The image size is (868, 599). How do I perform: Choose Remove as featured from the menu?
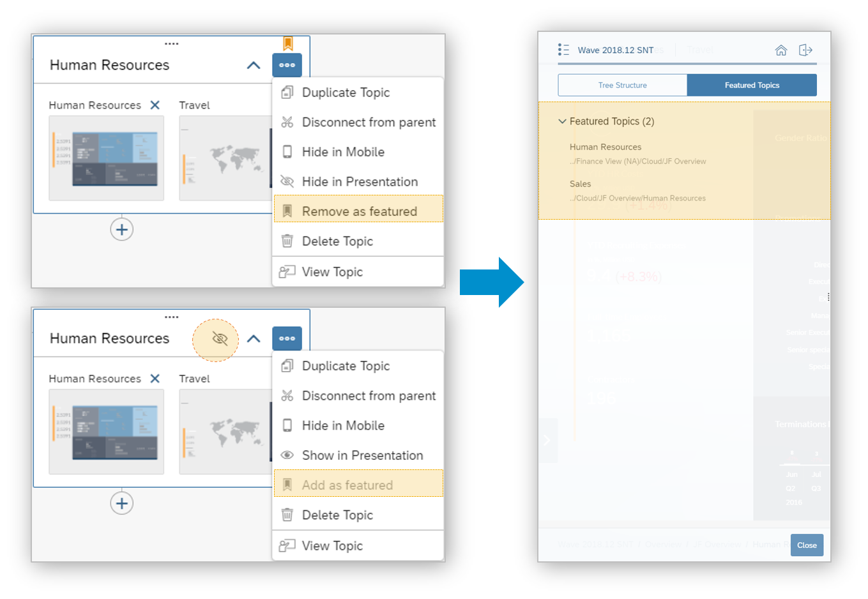pyautogui.click(x=359, y=211)
